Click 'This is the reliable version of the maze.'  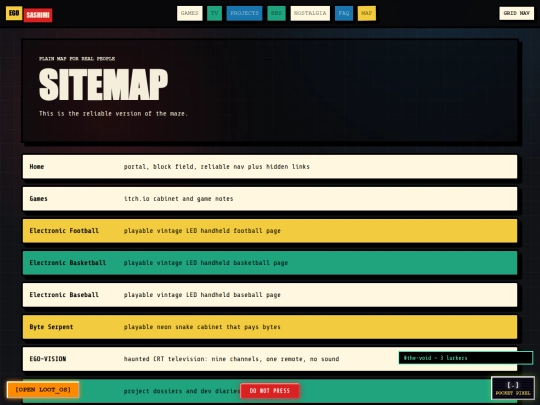[113, 113]
